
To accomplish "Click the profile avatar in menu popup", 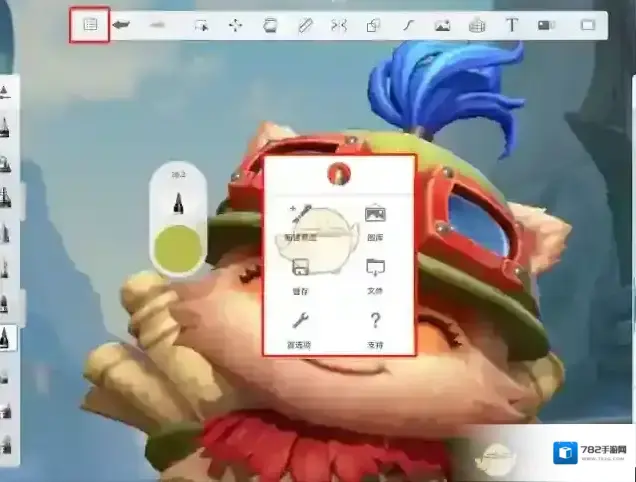I will [338, 174].
